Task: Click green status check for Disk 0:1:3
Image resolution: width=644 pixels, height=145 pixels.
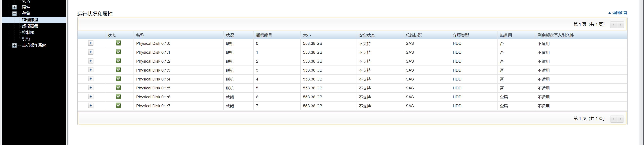Action: tap(119, 70)
